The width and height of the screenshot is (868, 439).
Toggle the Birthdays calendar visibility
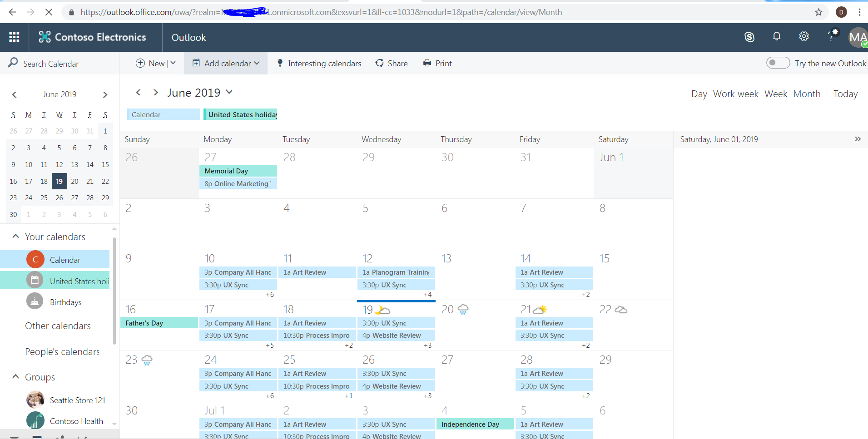click(x=65, y=302)
